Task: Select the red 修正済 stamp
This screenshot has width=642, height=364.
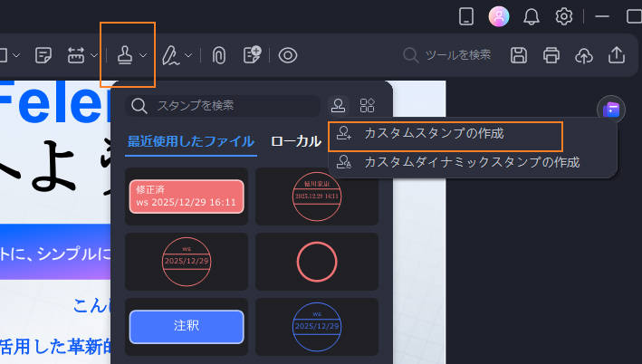Action: click(x=187, y=196)
